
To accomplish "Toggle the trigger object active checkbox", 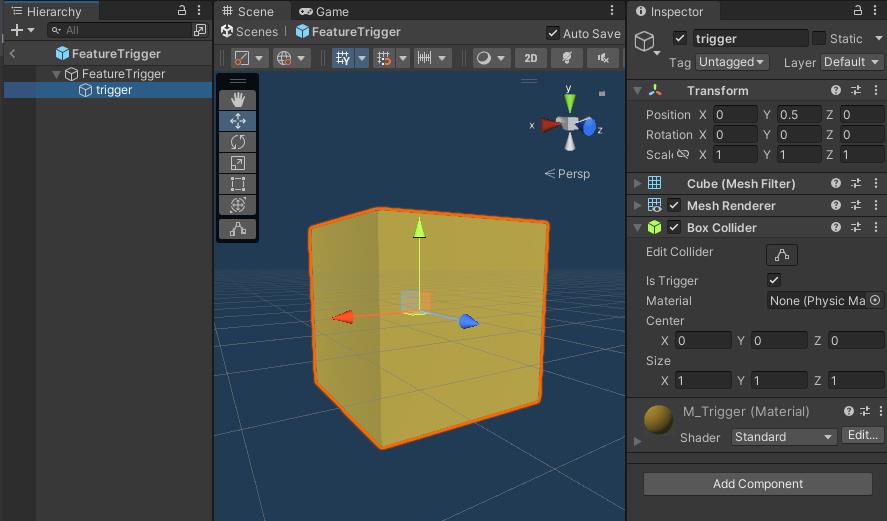I will [x=680, y=38].
